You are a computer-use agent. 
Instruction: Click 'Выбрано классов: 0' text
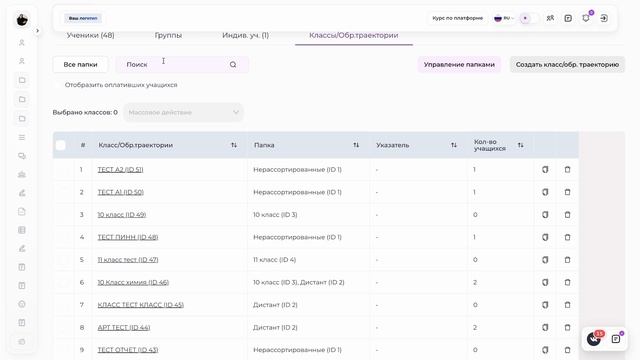[x=85, y=112]
